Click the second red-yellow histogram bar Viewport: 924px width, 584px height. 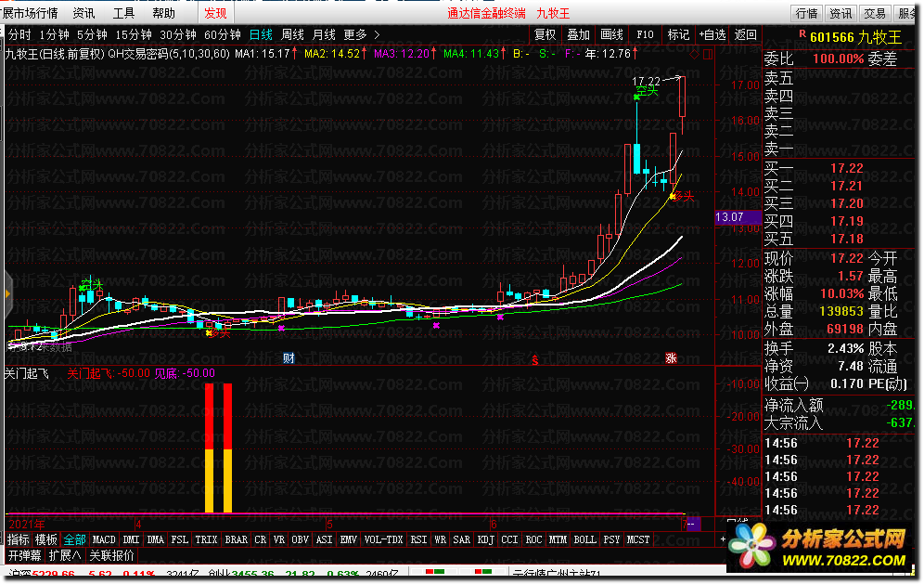coord(227,448)
